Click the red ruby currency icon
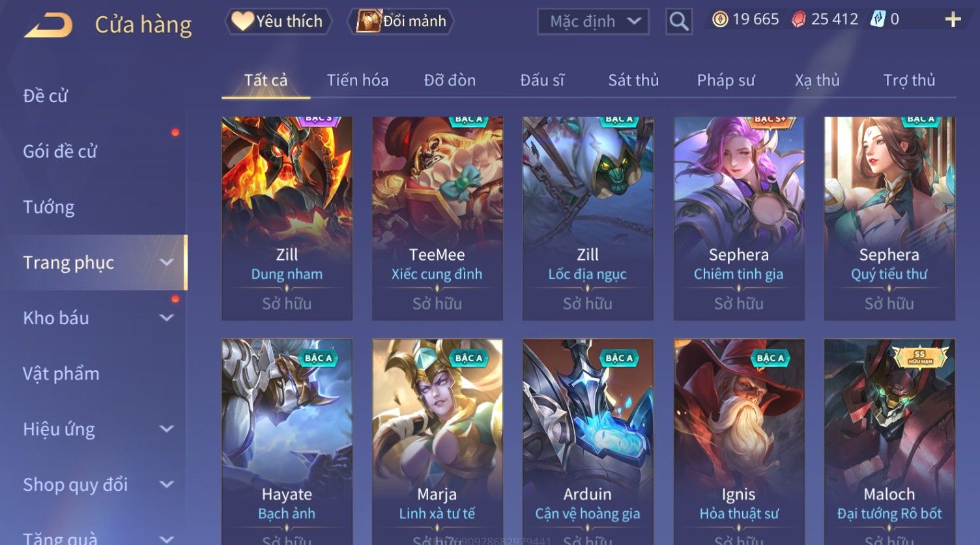Screen dimensions: 980x545 [798, 20]
